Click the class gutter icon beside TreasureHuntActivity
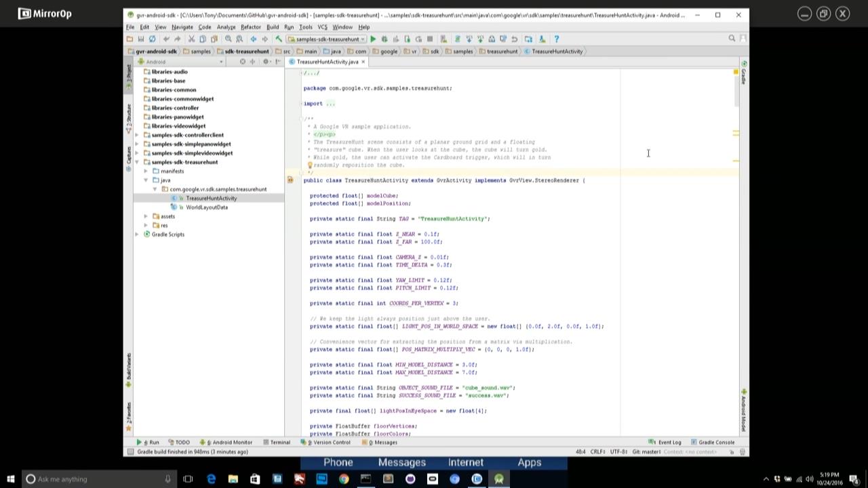 290,180
